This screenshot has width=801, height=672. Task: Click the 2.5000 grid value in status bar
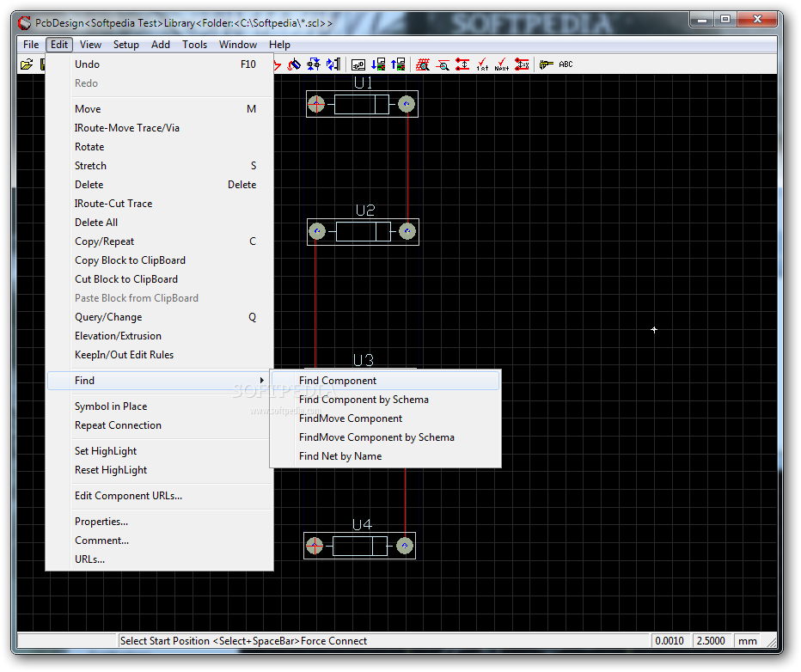[x=711, y=641]
